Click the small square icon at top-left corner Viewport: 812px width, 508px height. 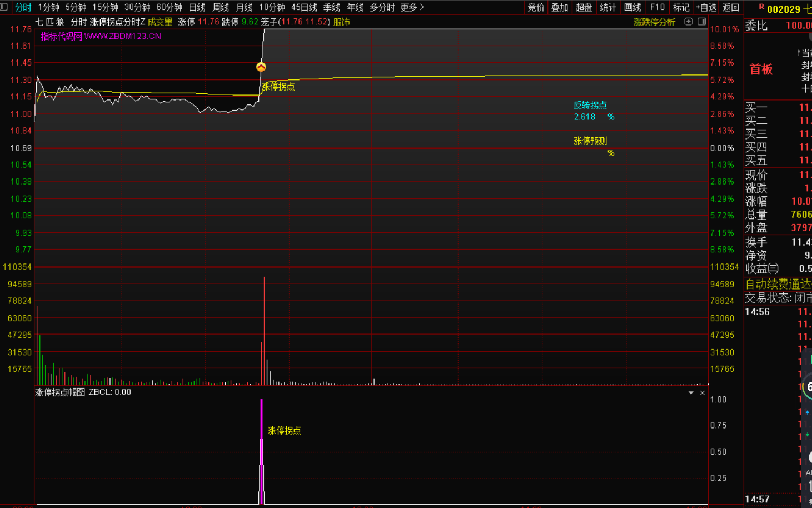pyautogui.click(x=4, y=7)
